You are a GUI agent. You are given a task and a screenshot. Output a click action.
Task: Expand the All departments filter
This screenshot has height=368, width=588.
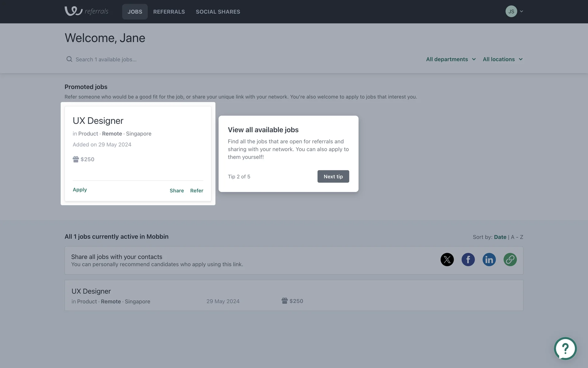coord(450,59)
